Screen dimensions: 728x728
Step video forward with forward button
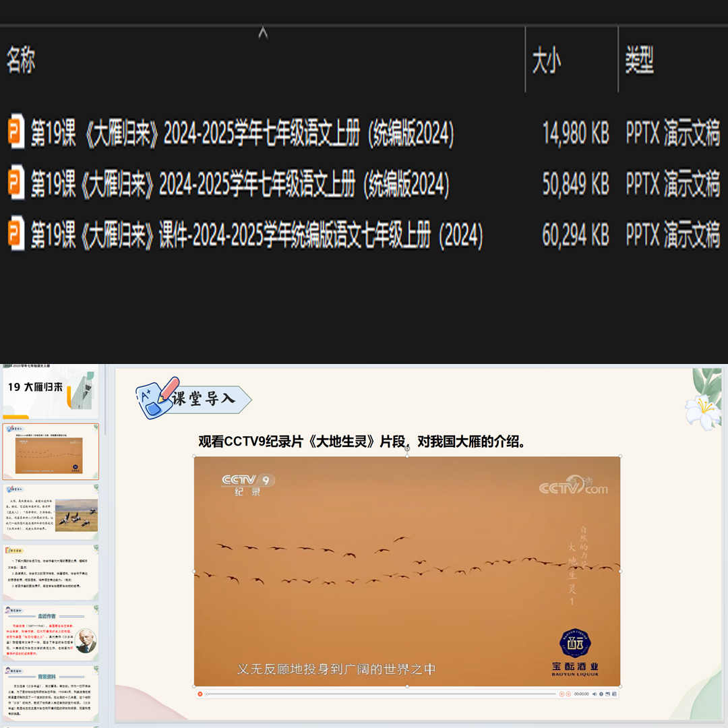tap(568, 694)
